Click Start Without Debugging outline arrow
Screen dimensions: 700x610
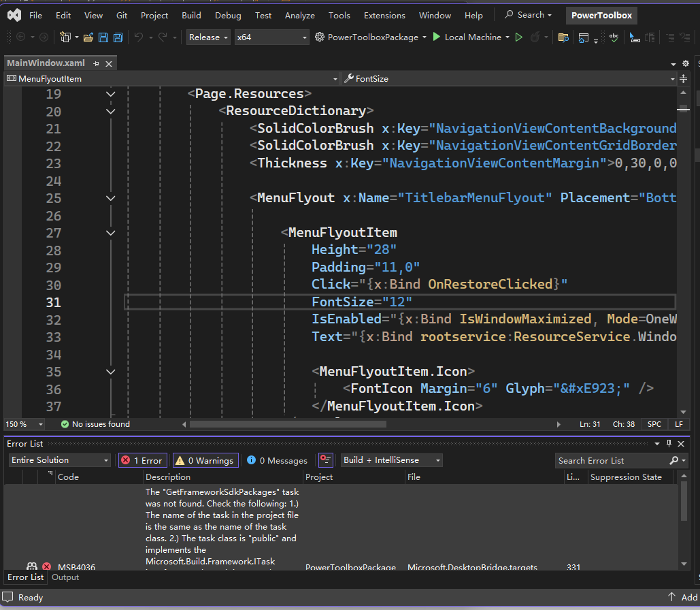click(x=519, y=37)
